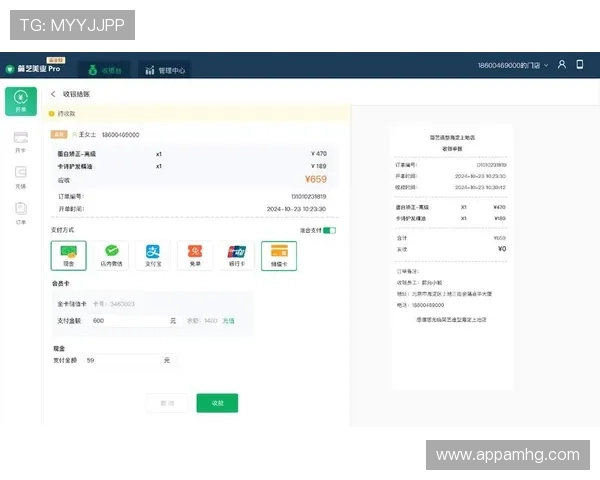Click the green collect payment (收款) button
The image size is (600, 480).
pyautogui.click(x=217, y=403)
